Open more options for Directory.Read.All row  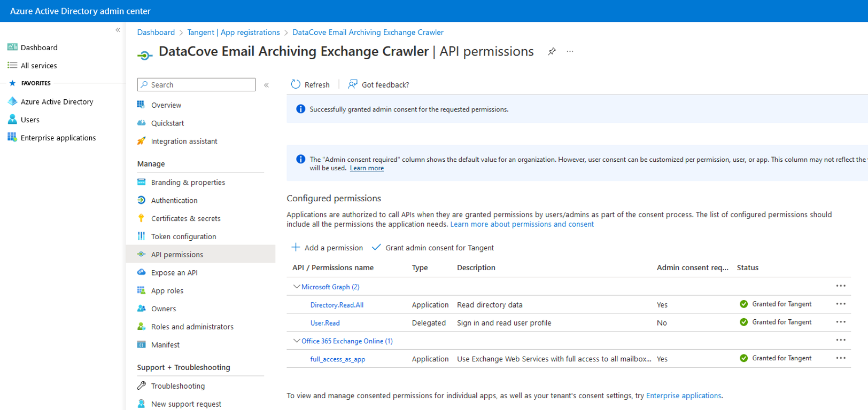tap(840, 304)
